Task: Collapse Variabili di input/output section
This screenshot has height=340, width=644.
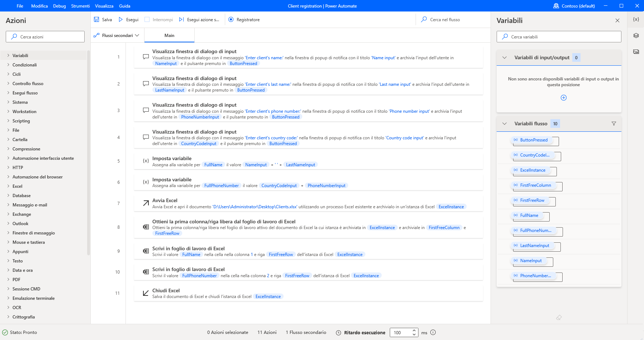Action: (505, 57)
